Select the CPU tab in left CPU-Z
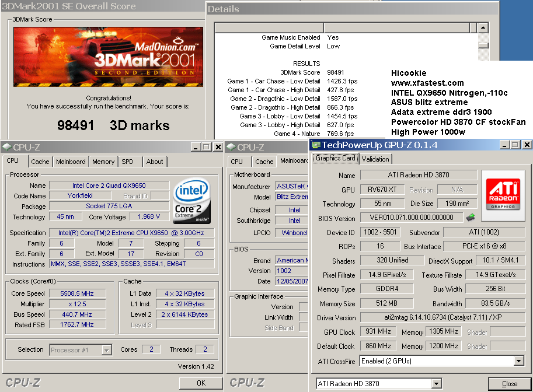Screen dimensions: 533x392 pos(13,160)
